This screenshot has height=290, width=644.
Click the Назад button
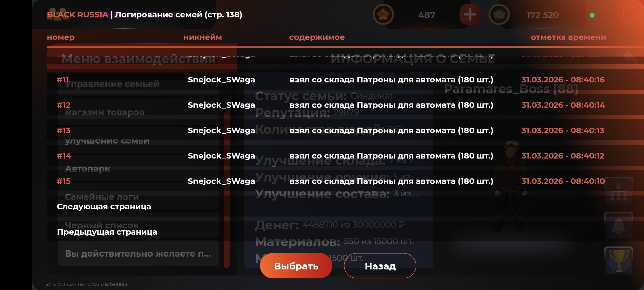tap(380, 266)
